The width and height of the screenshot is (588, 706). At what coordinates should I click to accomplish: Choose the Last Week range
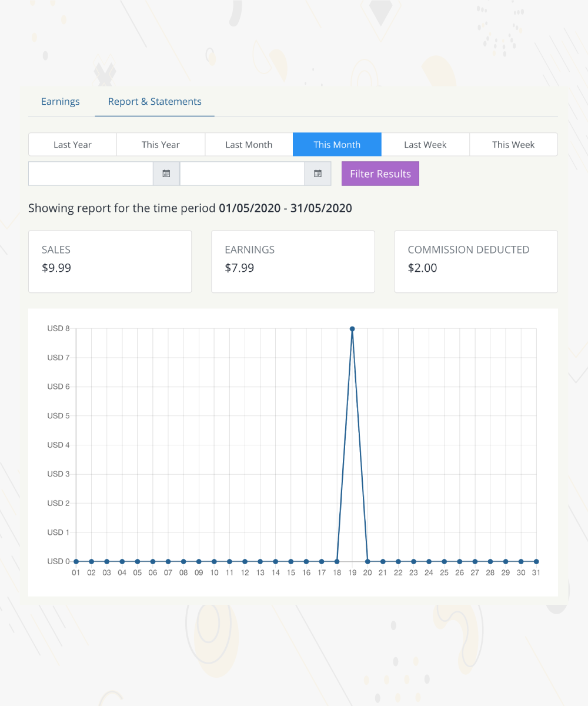coord(425,145)
